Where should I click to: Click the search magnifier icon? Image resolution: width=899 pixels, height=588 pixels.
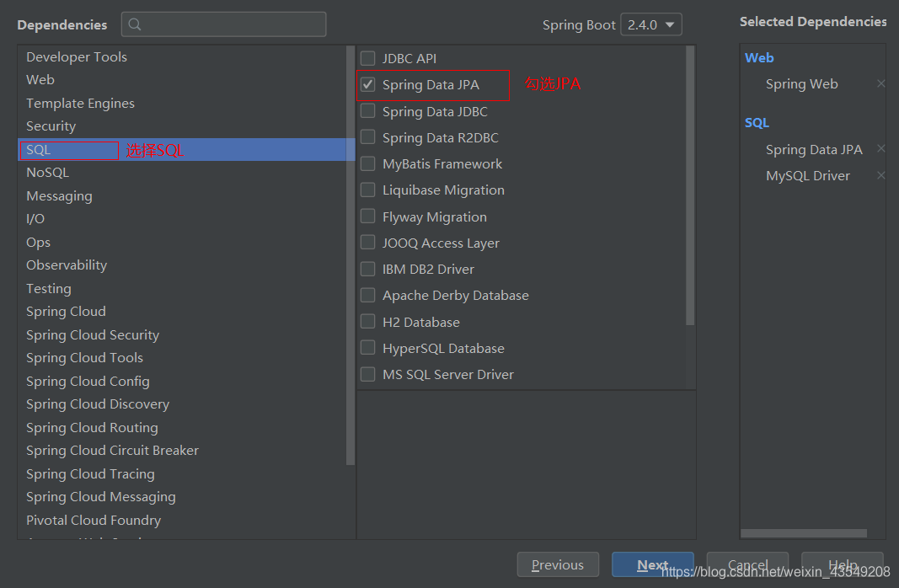click(135, 24)
